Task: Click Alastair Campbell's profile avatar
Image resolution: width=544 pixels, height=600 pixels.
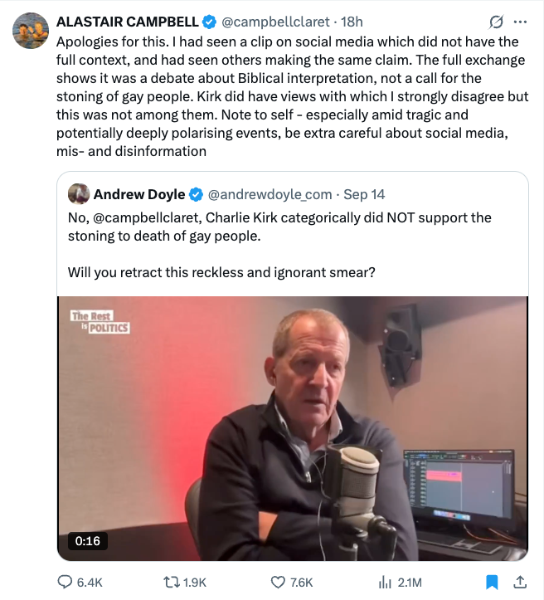Action: click(31, 31)
